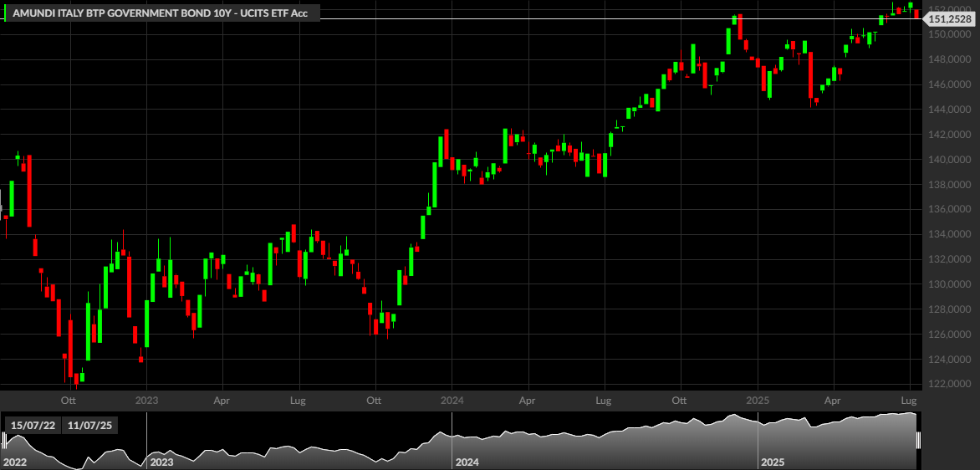The width and height of the screenshot is (980, 470).
Task: Click the 136,0000 price axis label
Action: (950, 209)
